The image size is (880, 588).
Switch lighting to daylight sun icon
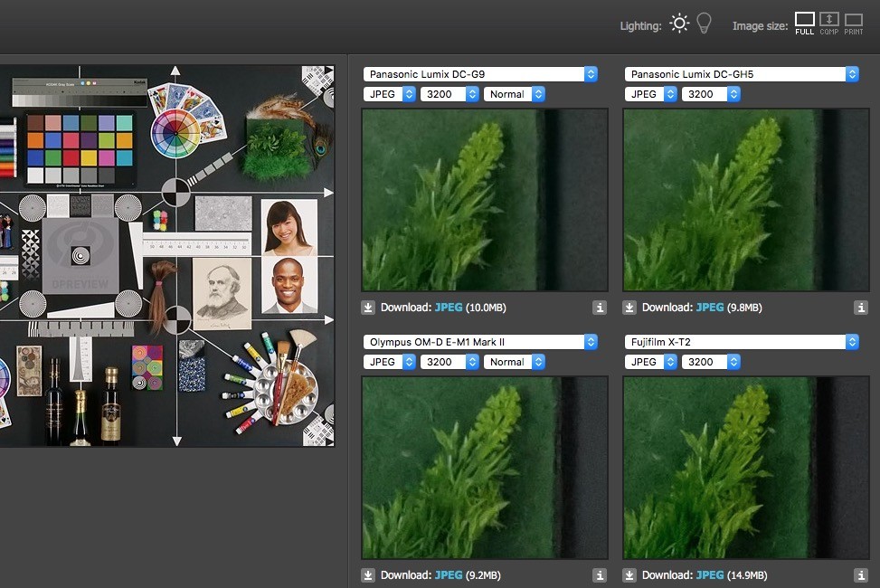click(x=679, y=24)
